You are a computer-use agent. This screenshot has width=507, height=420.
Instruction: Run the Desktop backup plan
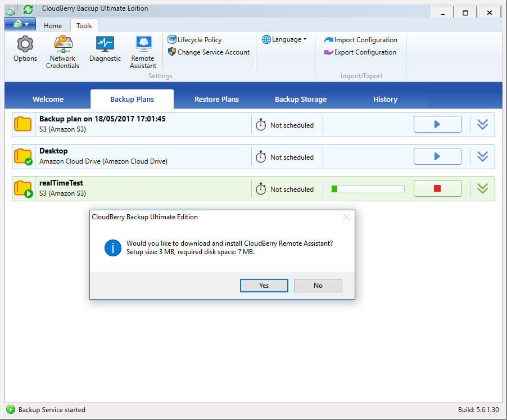(x=437, y=156)
